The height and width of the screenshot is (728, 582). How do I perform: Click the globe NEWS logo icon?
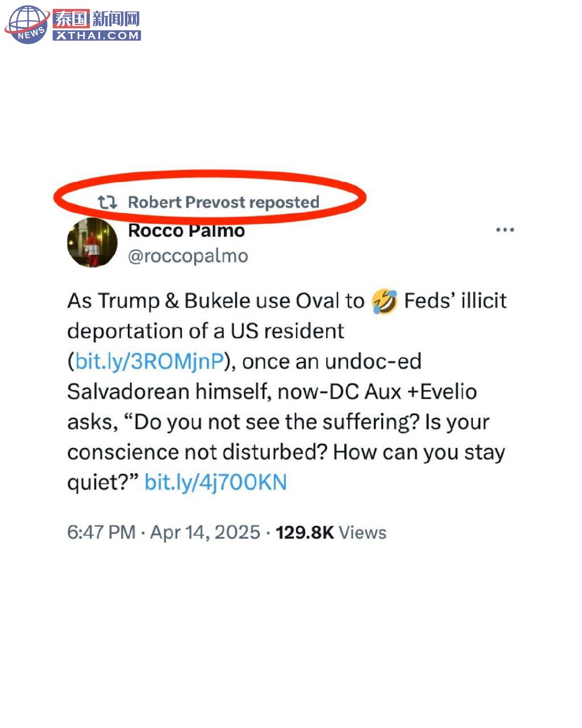coord(27,24)
